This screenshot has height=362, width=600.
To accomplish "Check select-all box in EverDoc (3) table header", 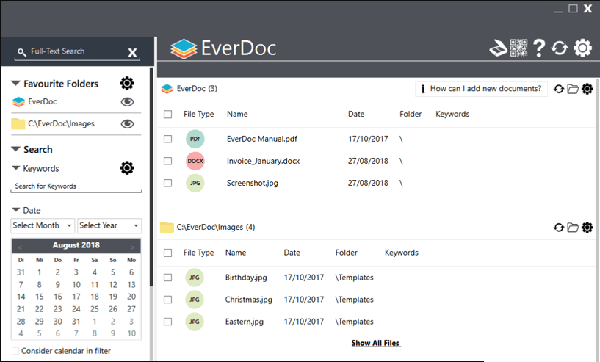I will point(168,114).
